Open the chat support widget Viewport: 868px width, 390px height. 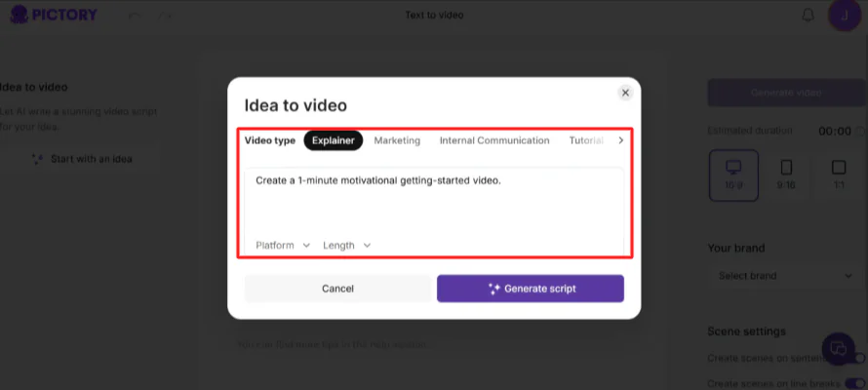(x=839, y=348)
